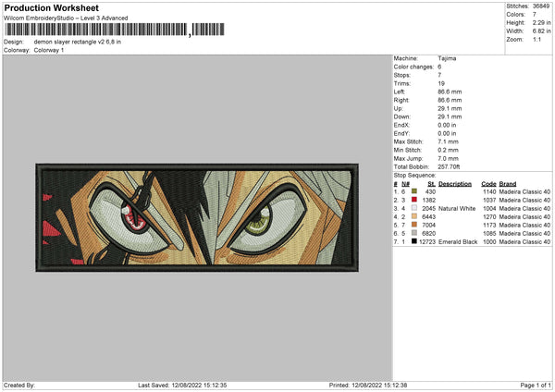
Task: Click thread code "1000"
Action: [x=489, y=241]
